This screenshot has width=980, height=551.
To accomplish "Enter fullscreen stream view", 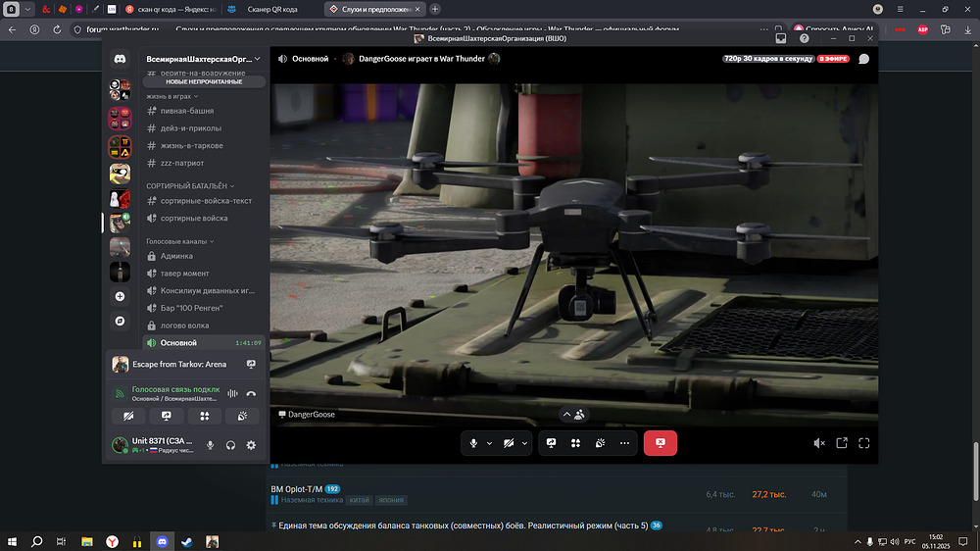I will 863,443.
